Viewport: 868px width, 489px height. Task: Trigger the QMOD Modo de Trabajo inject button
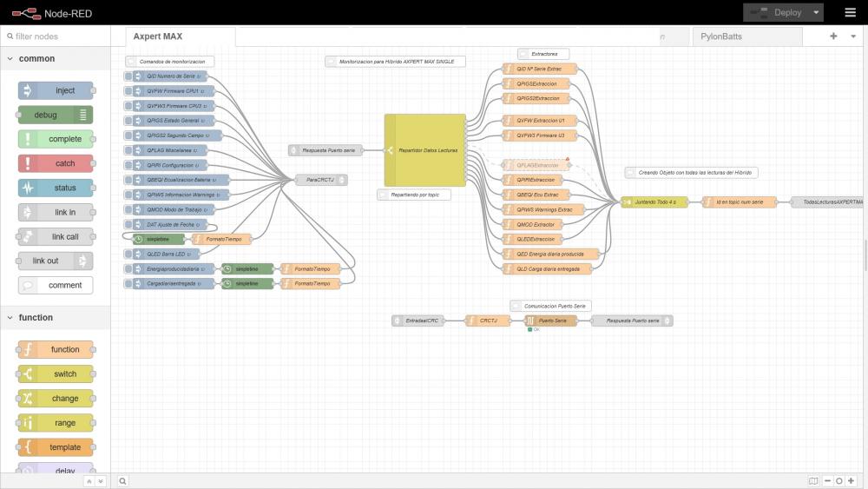tap(128, 209)
